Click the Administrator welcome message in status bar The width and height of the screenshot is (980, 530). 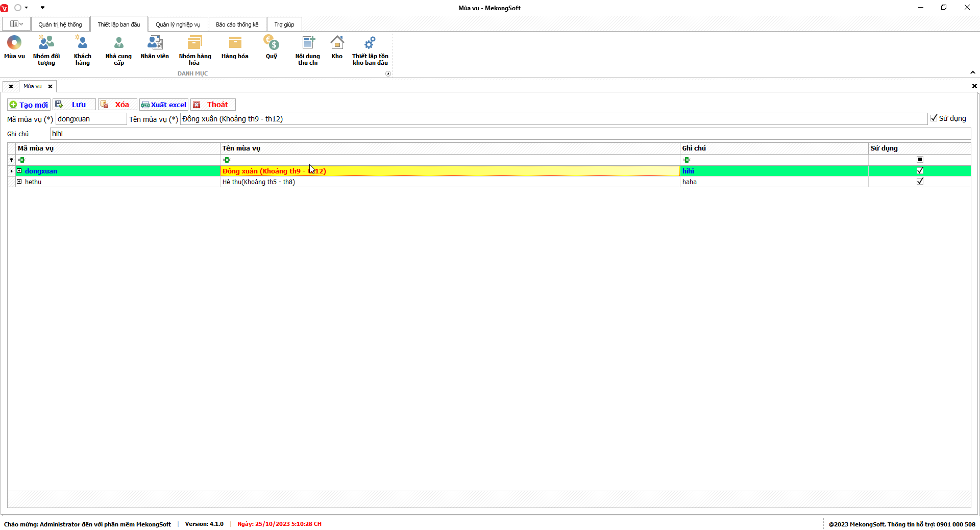[87, 524]
